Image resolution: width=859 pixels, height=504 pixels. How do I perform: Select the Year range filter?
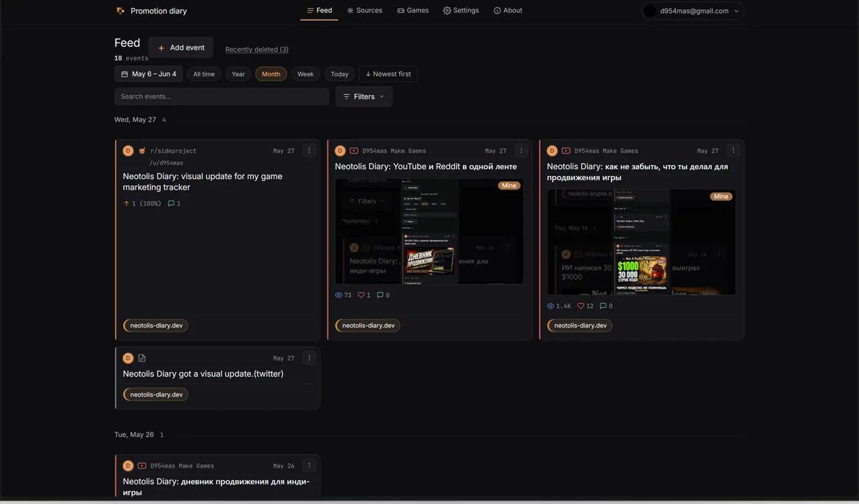pos(238,74)
